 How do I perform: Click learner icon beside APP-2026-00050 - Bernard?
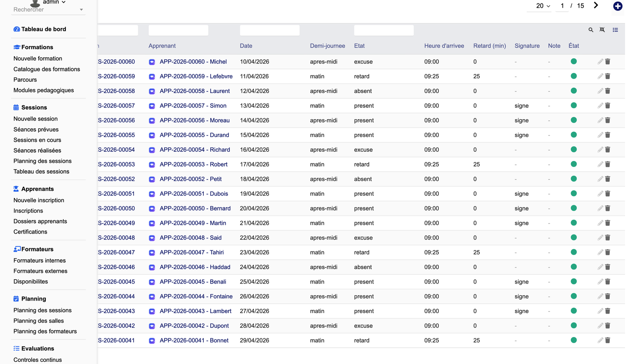click(x=152, y=209)
